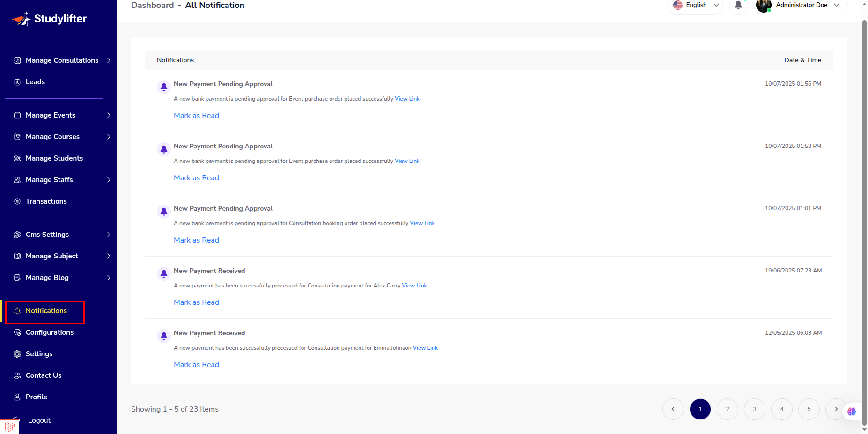
Task: Click bell icon of 01:56 PM notification
Action: coord(164,87)
